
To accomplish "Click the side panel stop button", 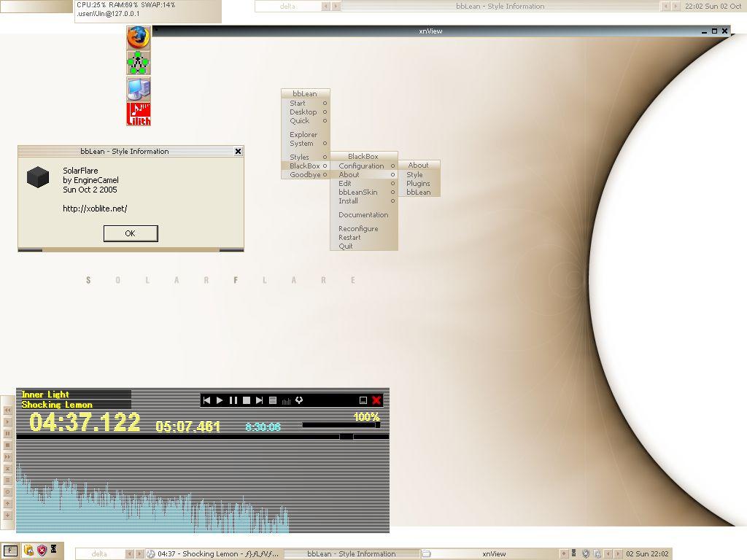I will pyautogui.click(x=7, y=446).
